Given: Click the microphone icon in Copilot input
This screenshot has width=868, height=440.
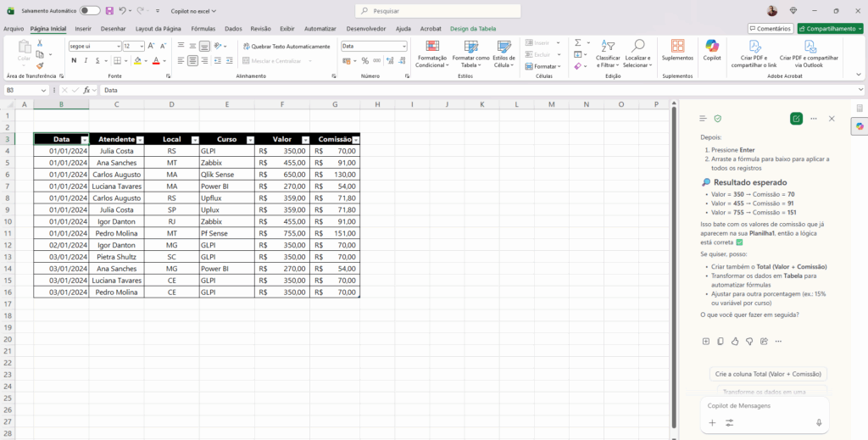Looking at the screenshot, I should coord(819,422).
